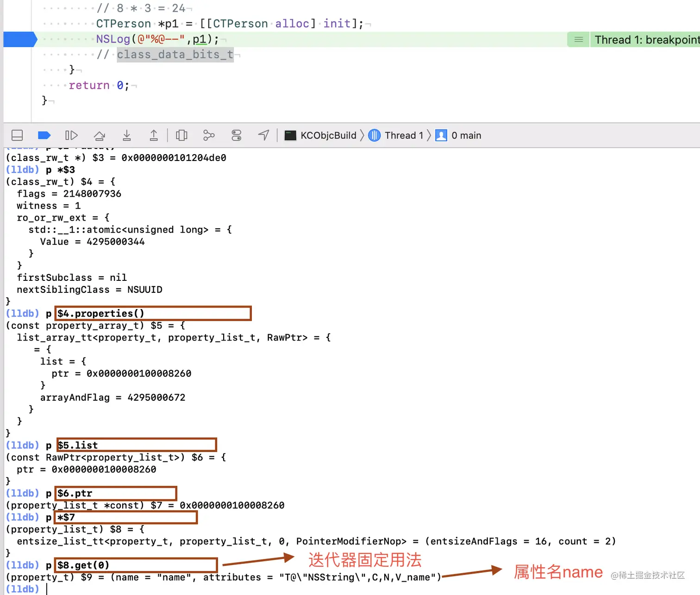
Task: Click the list_array_tt<property_t line
Action: [174, 337]
